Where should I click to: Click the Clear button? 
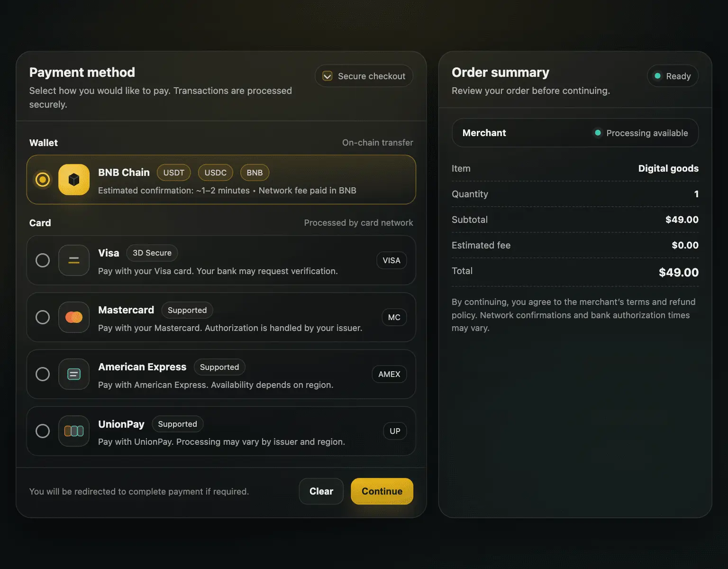pyautogui.click(x=321, y=491)
